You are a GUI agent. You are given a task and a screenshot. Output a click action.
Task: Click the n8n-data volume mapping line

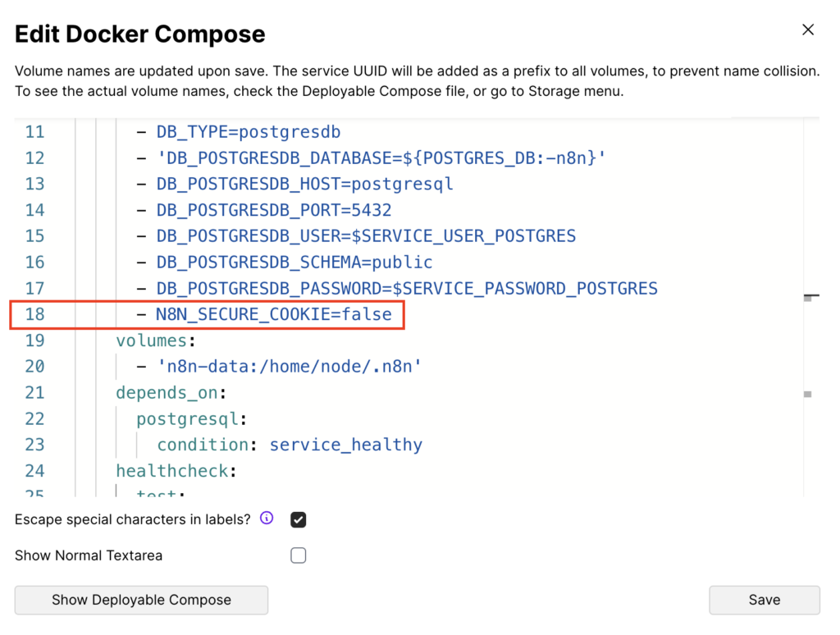(289, 367)
